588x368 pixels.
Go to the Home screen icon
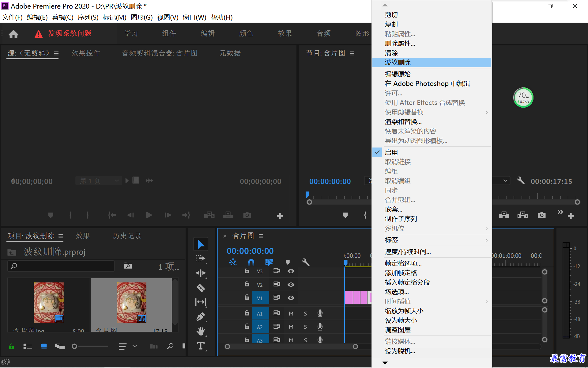tap(13, 34)
